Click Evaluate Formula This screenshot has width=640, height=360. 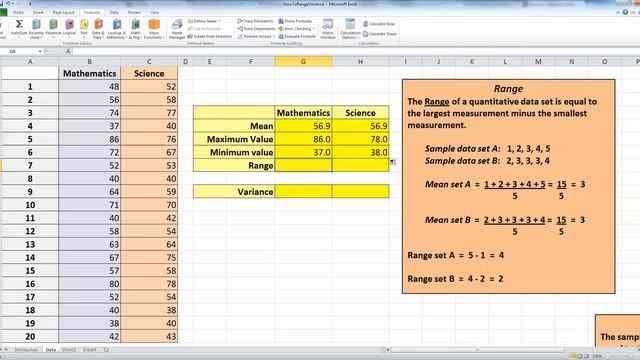(297, 36)
